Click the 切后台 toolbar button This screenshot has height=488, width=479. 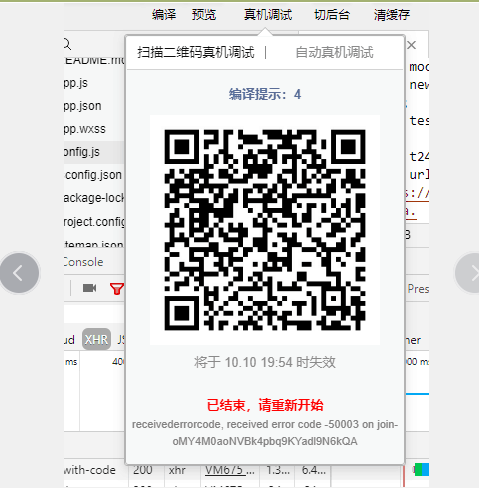(x=332, y=15)
